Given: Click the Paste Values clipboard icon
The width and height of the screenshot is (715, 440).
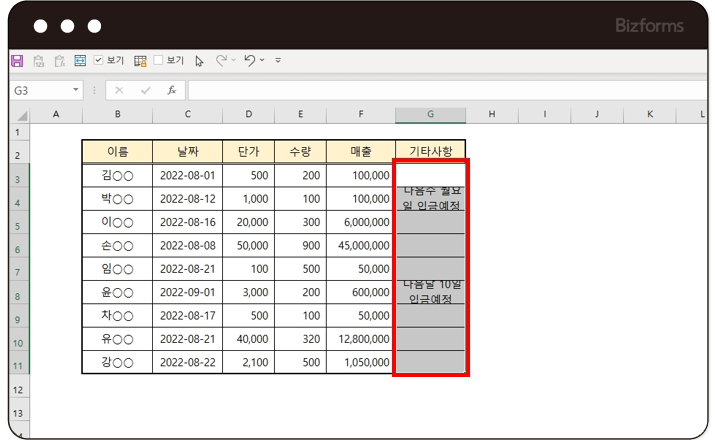Looking at the screenshot, I should tap(39, 61).
